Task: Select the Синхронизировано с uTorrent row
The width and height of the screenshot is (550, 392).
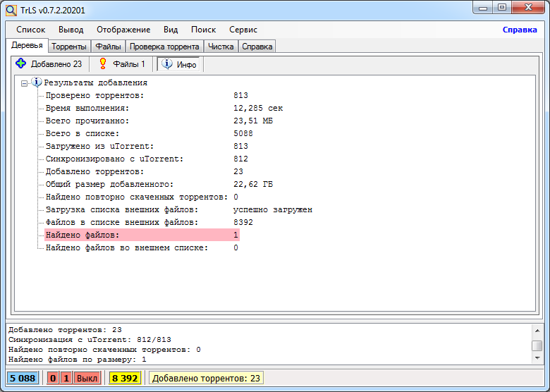Action: coord(147,159)
